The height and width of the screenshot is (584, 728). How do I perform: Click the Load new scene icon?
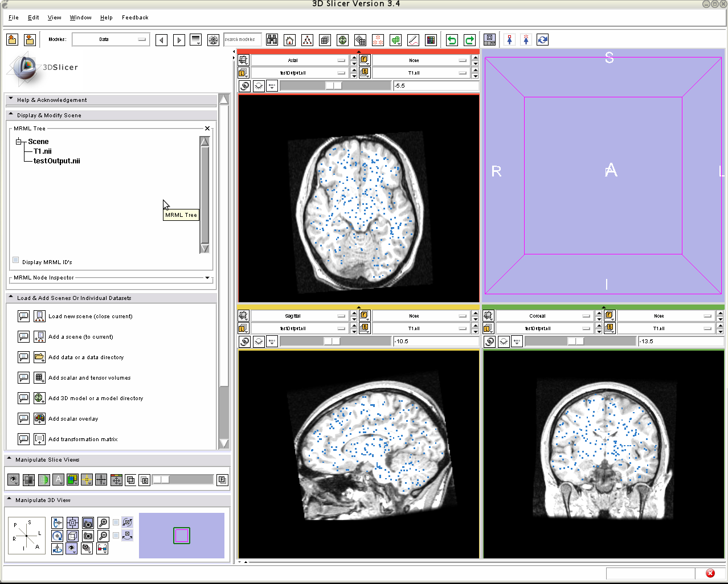point(39,316)
